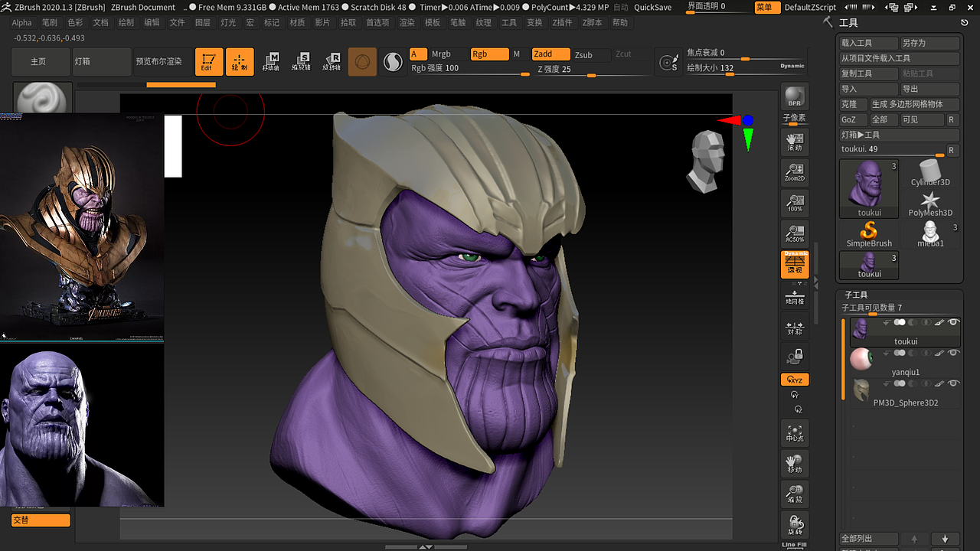Select the PolyMesh3D star tool
The image size is (980, 551).
[930, 204]
